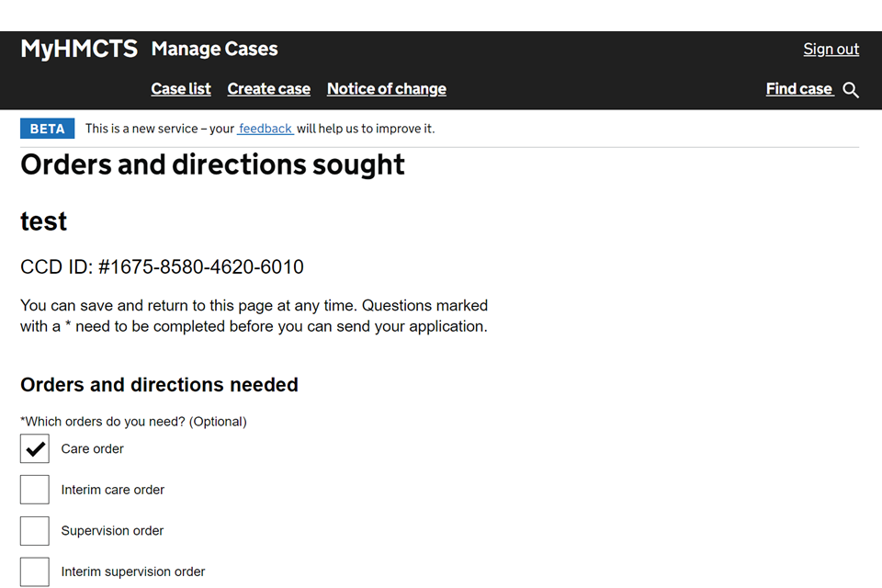The height and width of the screenshot is (588, 882).
Task: Open the Manage Cases header link
Action: (x=214, y=49)
